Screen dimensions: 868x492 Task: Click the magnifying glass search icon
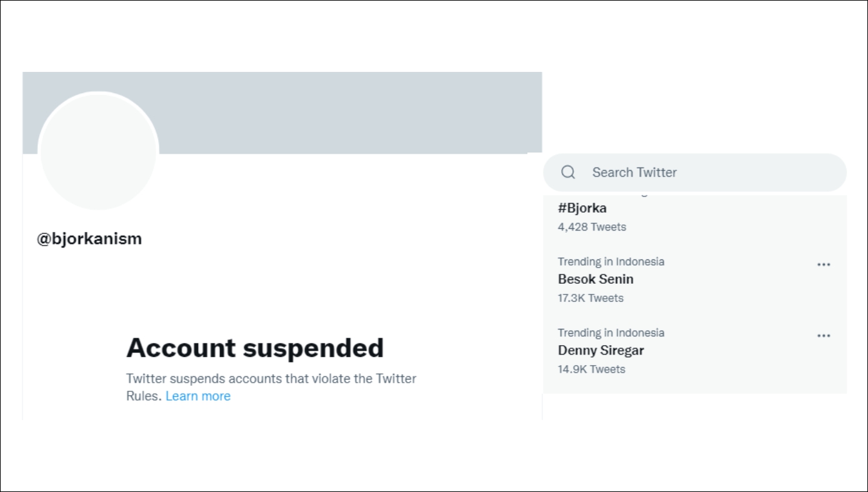click(568, 173)
